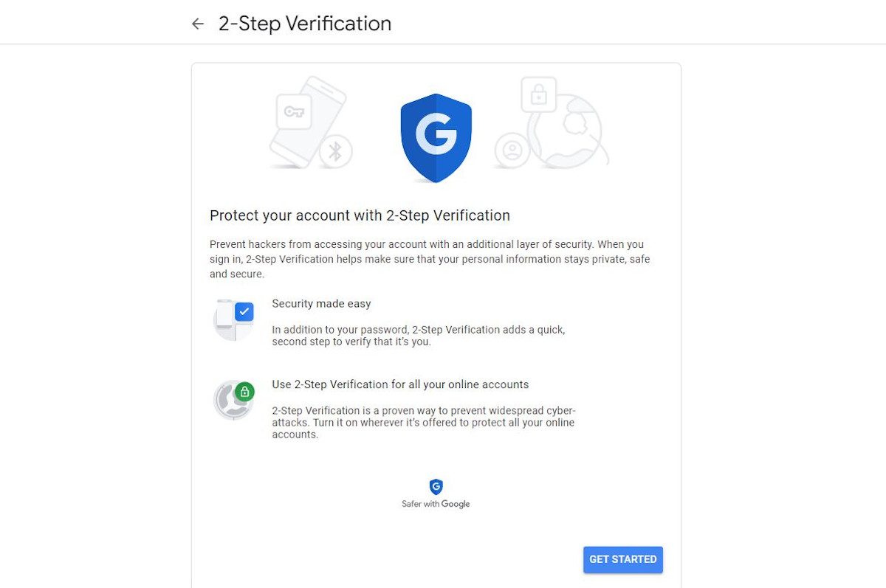The width and height of the screenshot is (886, 588).
Task: Click the green lock icon beside online accounts
Action: [244, 392]
